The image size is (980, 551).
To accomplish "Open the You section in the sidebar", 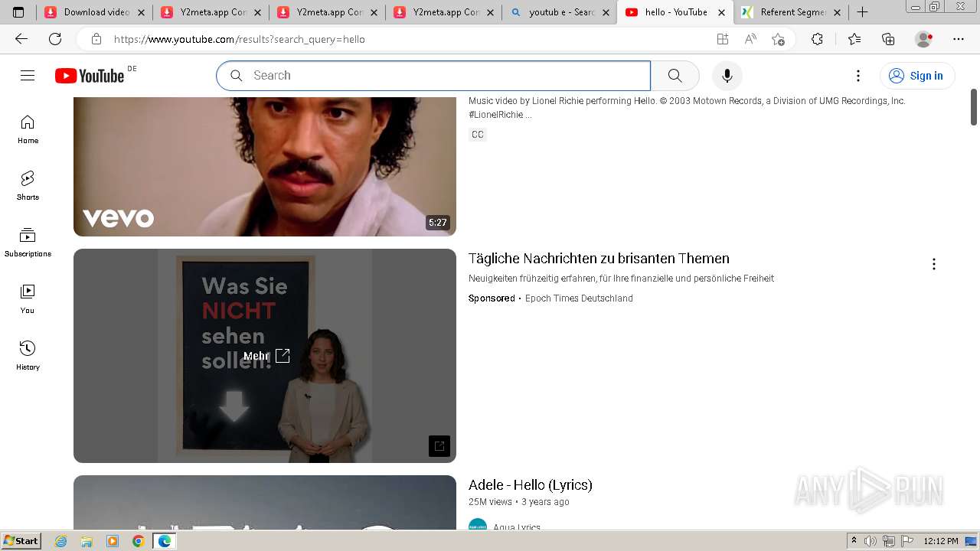I will tap(28, 299).
